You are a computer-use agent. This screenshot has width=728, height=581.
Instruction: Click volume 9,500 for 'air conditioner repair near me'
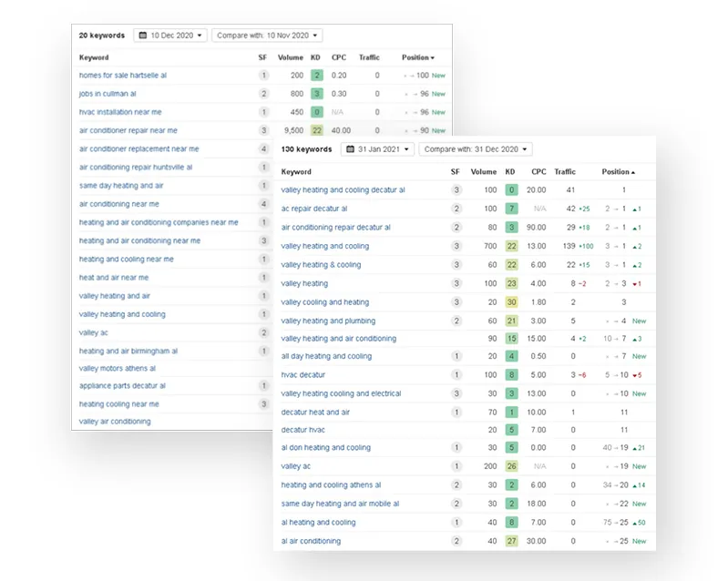pyautogui.click(x=293, y=130)
